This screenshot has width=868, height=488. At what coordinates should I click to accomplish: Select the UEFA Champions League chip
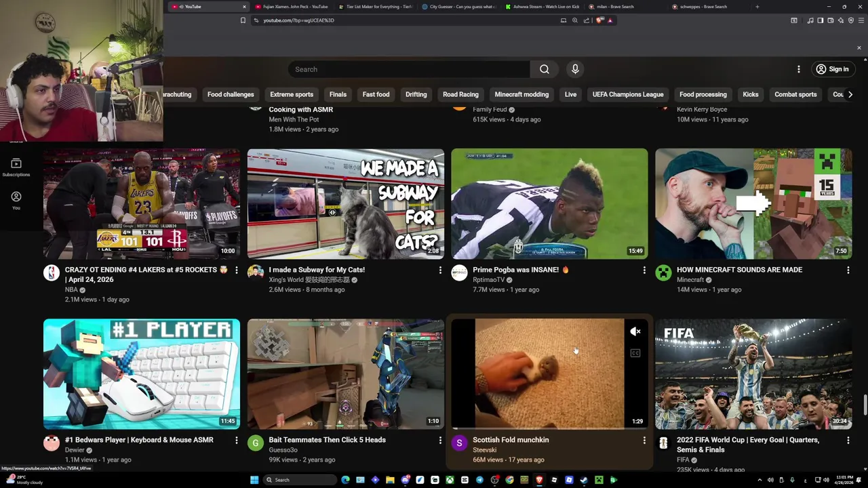[628, 94]
